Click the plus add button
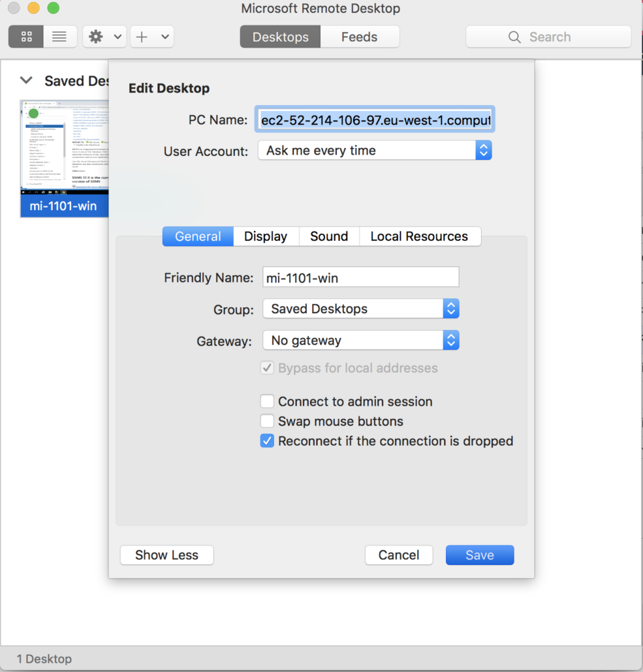The height and width of the screenshot is (672, 643). (142, 37)
